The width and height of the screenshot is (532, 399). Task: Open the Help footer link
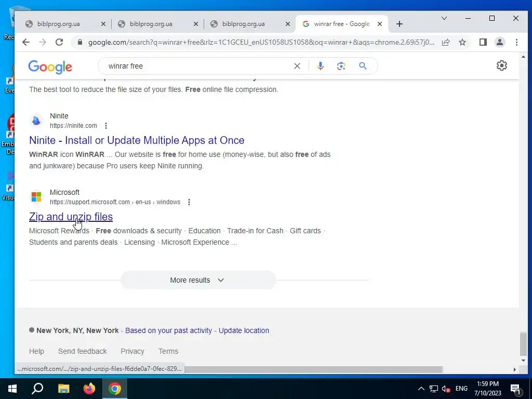(36, 352)
